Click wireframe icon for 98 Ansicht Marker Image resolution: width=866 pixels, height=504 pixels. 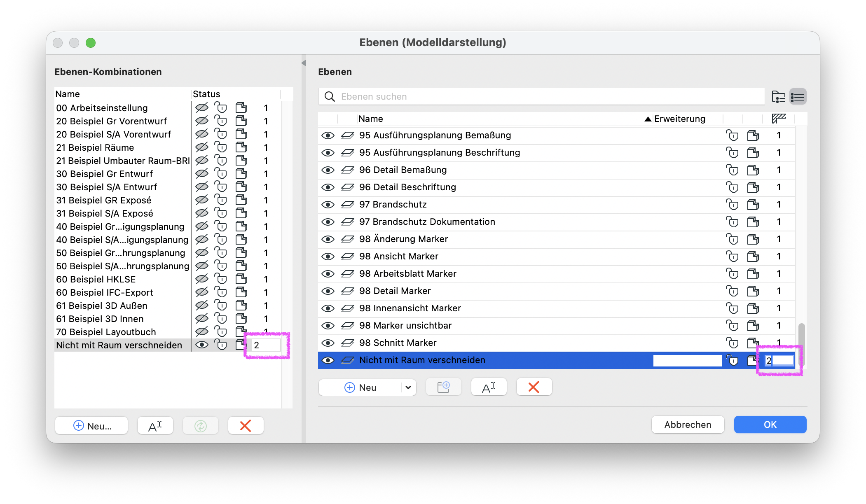click(753, 257)
